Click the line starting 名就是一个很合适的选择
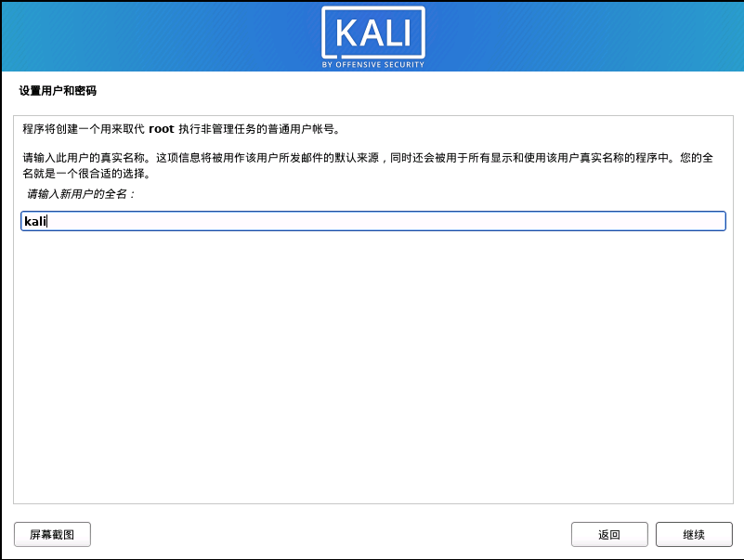Image resolution: width=744 pixels, height=560 pixels. [x=86, y=174]
